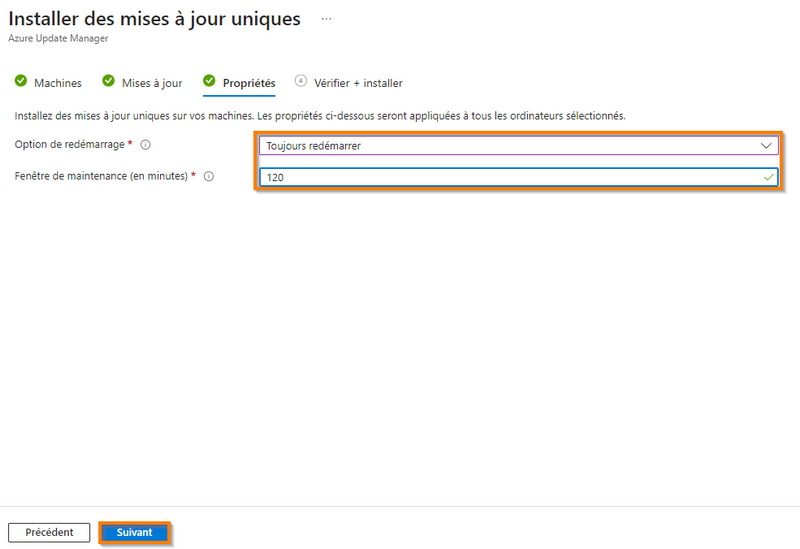The width and height of the screenshot is (800, 549).
Task: Select the Propriétés tab
Action: click(x=249, y=83)
